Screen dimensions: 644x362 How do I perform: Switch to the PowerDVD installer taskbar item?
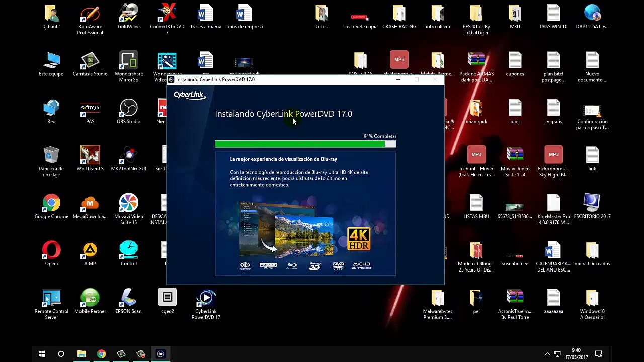[x=160, y=354]
